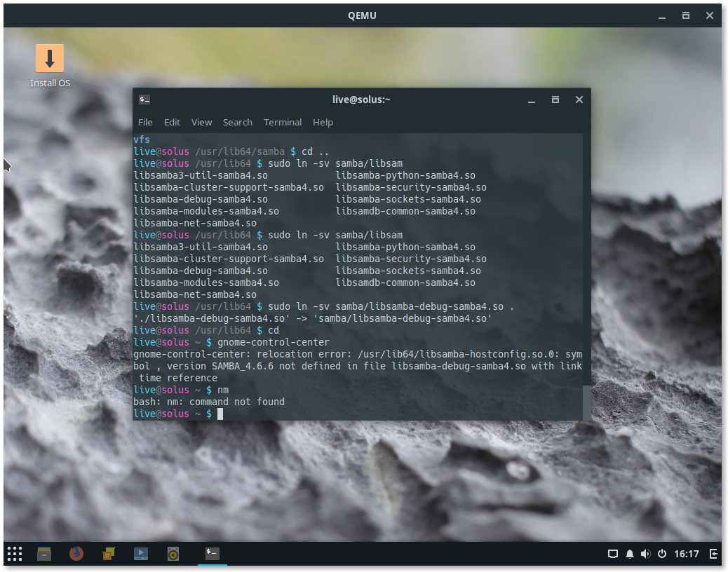Click the 16:17 clock in panel
Screen dimensions: 728x572
coord(686,554)
